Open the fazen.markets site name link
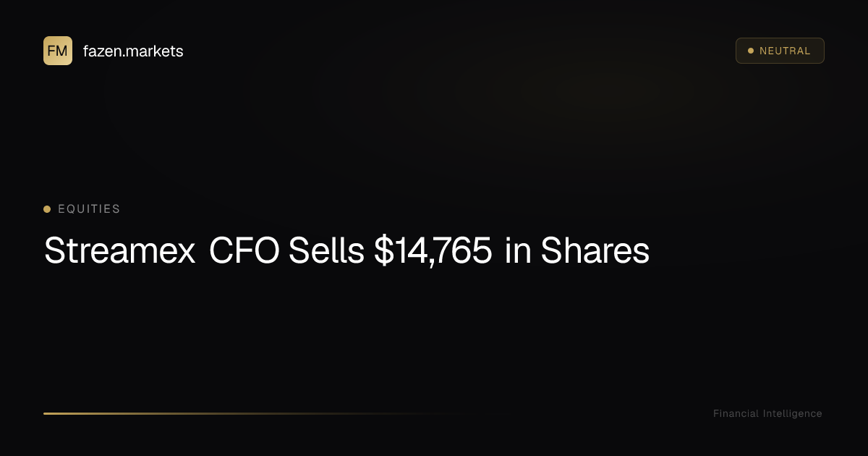The image size is (868, 456). (133, 51)
